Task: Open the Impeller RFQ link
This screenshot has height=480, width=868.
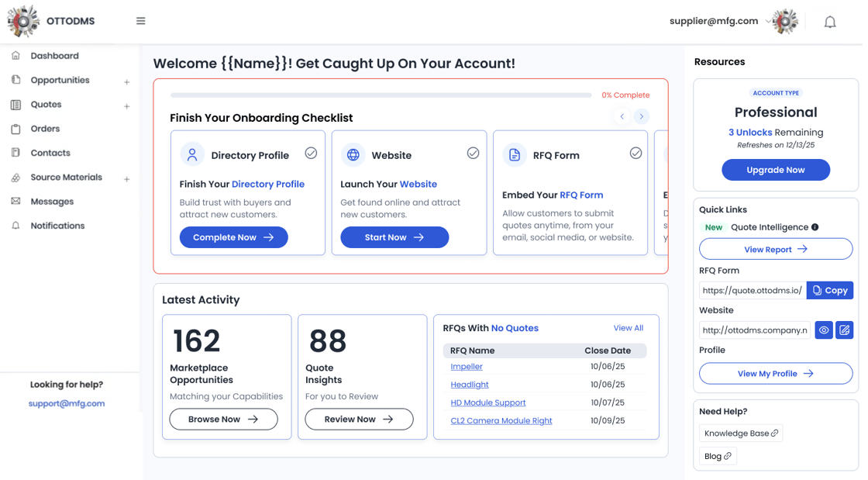Action: click(466, 366)
